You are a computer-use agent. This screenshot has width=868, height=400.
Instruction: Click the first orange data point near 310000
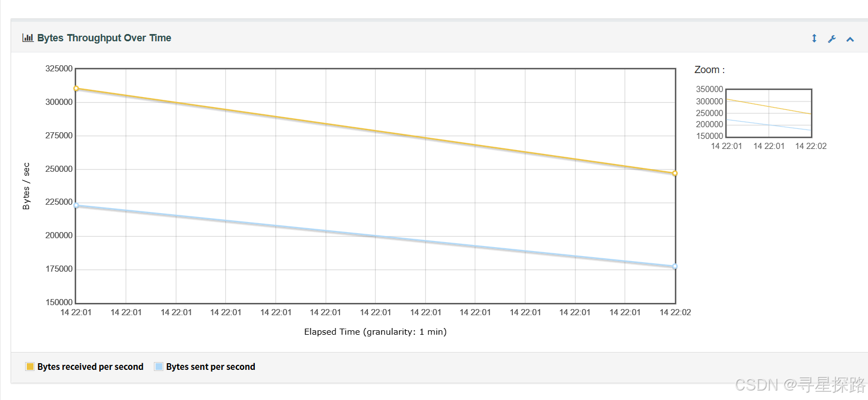(76, 89)
